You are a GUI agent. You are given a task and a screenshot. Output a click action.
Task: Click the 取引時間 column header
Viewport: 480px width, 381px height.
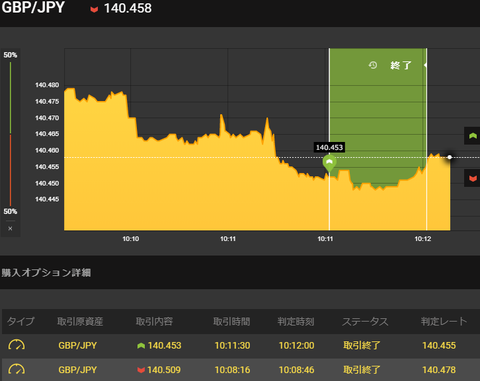pyautogui.click(x=232, y=321)
